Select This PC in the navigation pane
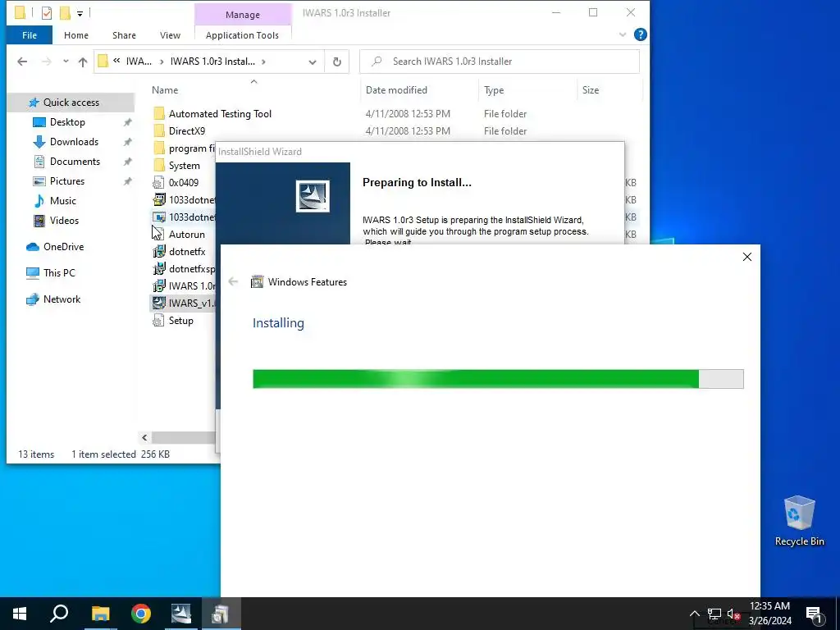Screen dimensions: 840x630 [x=59, y=272]
